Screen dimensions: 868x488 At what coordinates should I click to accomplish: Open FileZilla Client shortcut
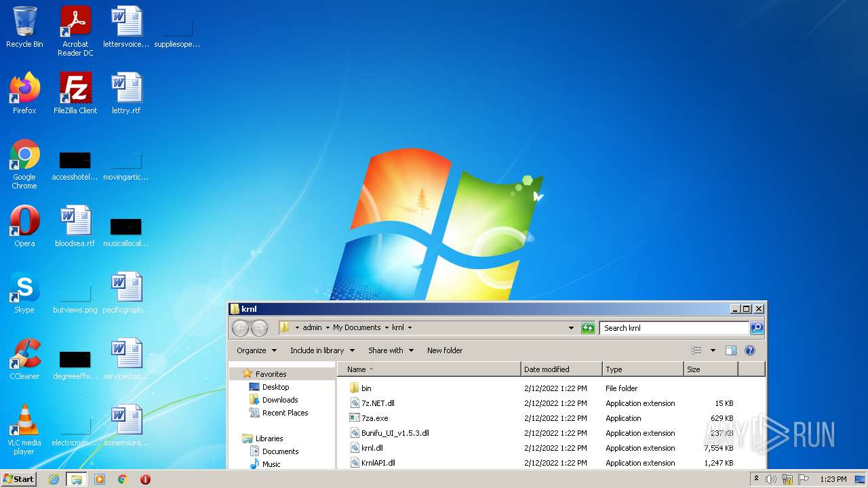point(75,94)
